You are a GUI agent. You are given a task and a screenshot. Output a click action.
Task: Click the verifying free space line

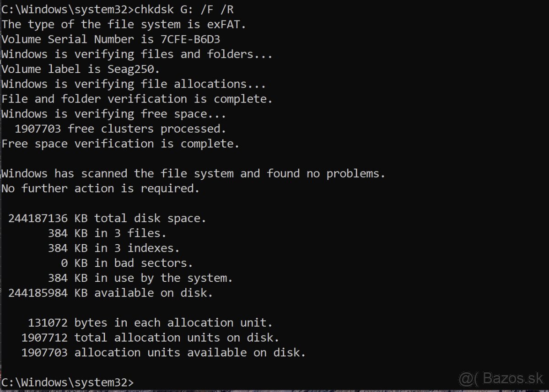click(113, 114)
